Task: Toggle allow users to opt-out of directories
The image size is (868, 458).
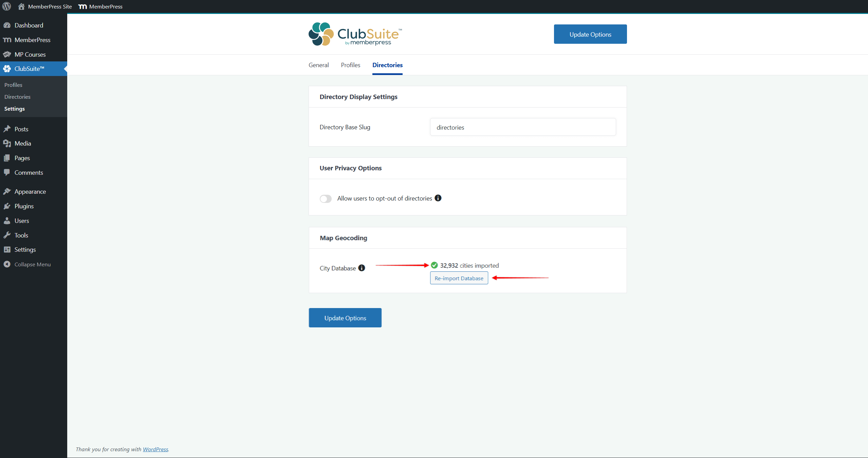Action: [326, 199]
